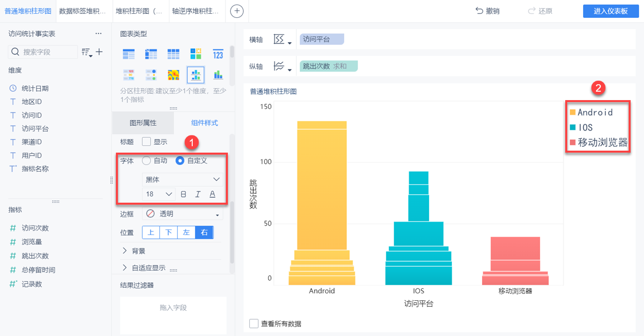This screenshot has height=336, width=644.
Task: Click the vertical axis settings icon
Action: [x=282, y=66]
